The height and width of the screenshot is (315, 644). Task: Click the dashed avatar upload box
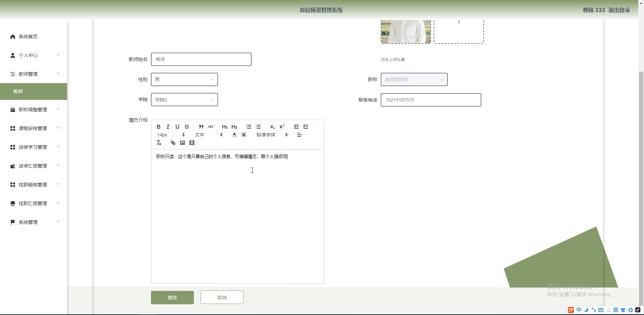459,31
